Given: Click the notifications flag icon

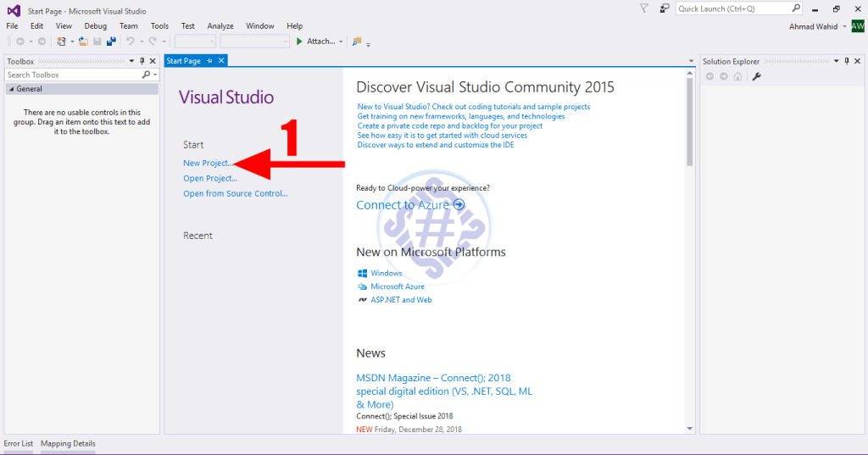Looking at the screenshot, I should click(644, 8).
